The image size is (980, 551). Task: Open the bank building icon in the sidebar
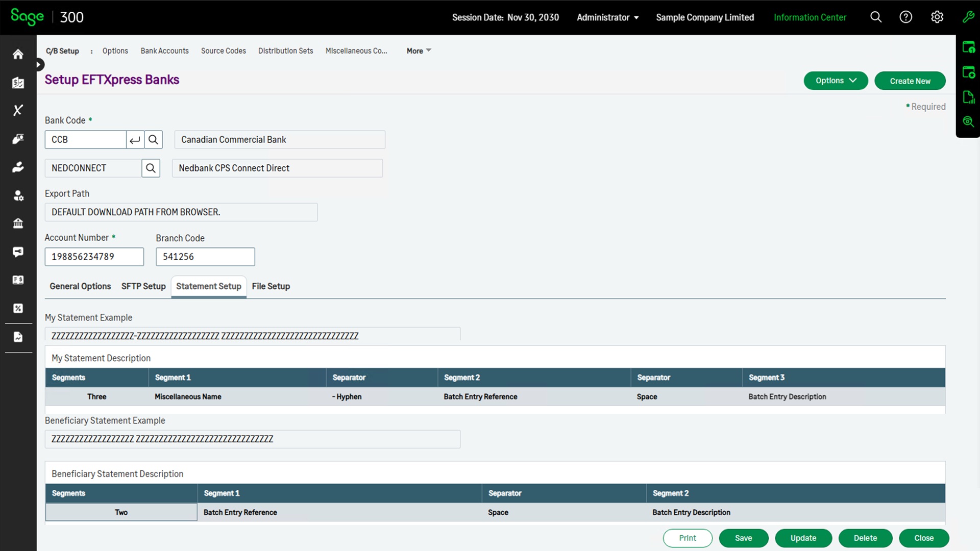[x=18, y=223]
